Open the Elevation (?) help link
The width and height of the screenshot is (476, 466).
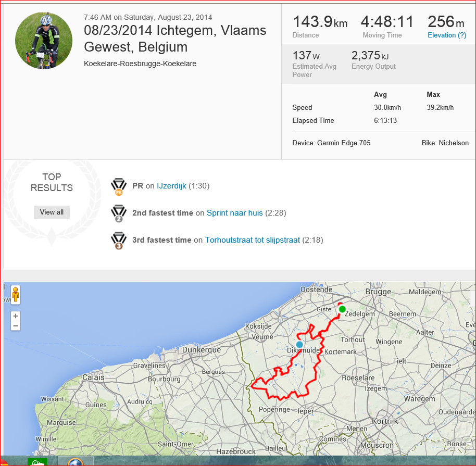[x=447, y=35]
